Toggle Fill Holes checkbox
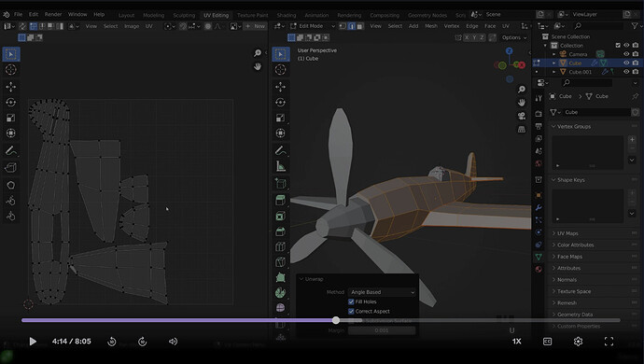Screen dimensions: 644x364 (351, 301)
